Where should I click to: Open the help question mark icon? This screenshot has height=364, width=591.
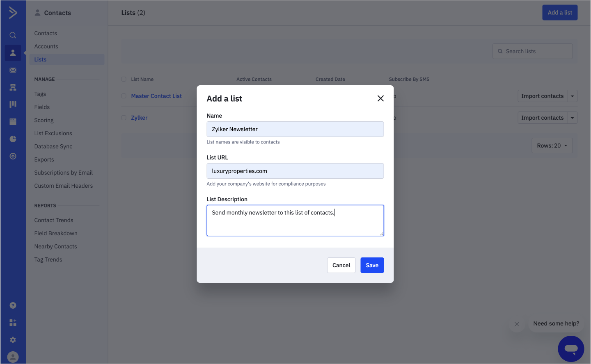13,305
